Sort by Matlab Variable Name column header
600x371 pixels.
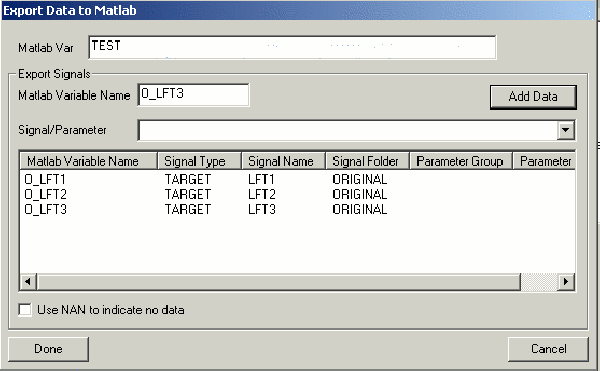point(88,161)
